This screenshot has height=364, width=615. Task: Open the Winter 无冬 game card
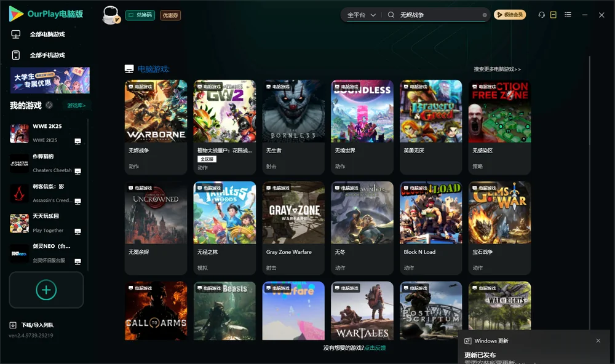tap(362, 228)
